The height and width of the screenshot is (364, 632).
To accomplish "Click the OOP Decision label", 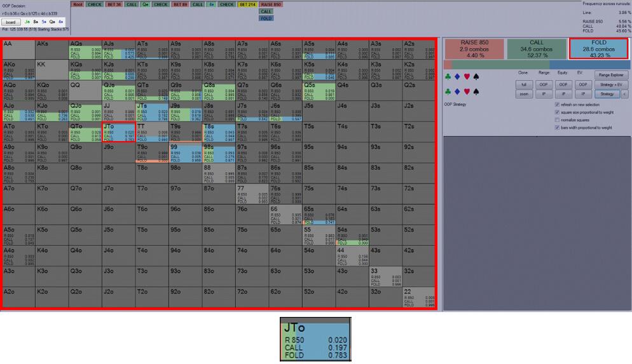I will point(14,6).
